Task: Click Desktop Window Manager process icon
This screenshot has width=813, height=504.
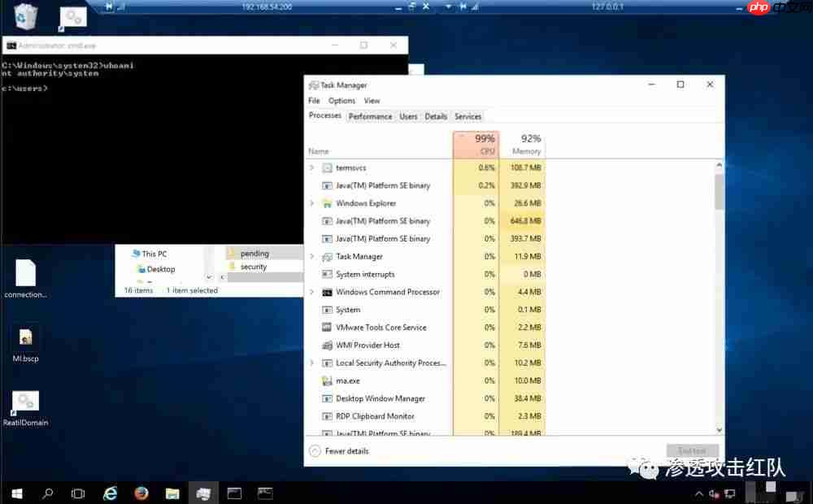Action: tap(327, 399)
